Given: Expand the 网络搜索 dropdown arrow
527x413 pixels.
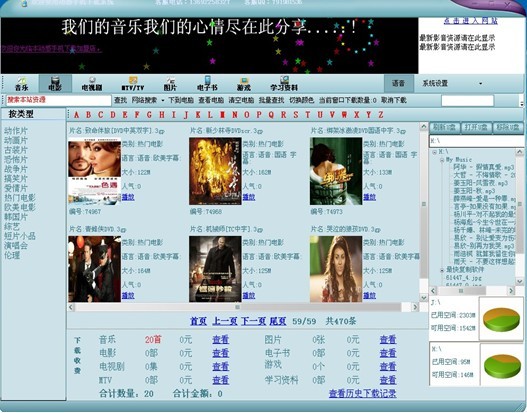Looking at the screenshot, I should point(163,100).
